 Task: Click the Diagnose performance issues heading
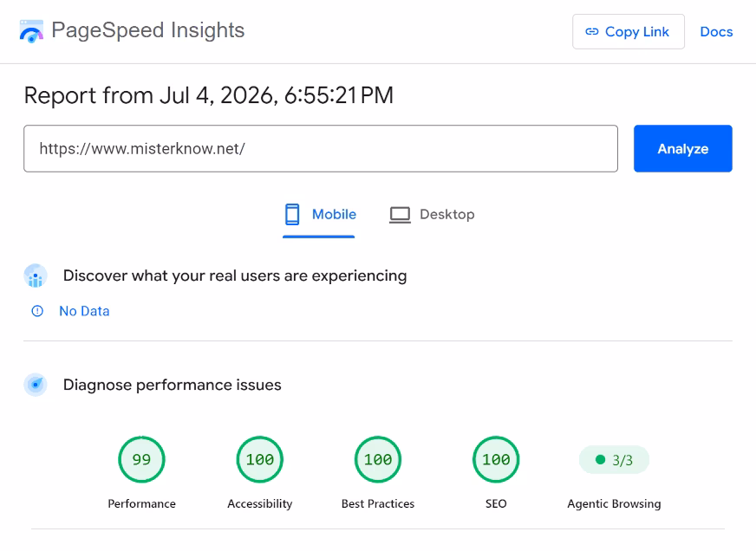coord(173,385)
